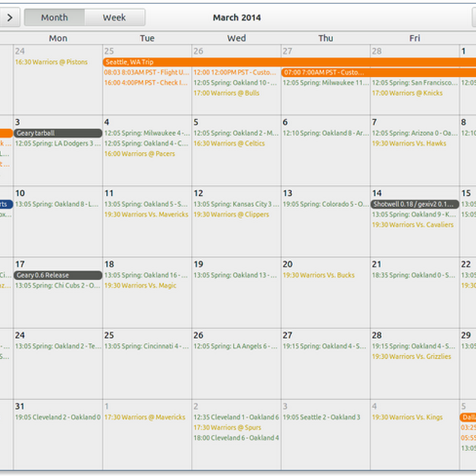Select 19:30 Warriors @ Clippers event

pyautogui.click(x=231, y=214)
